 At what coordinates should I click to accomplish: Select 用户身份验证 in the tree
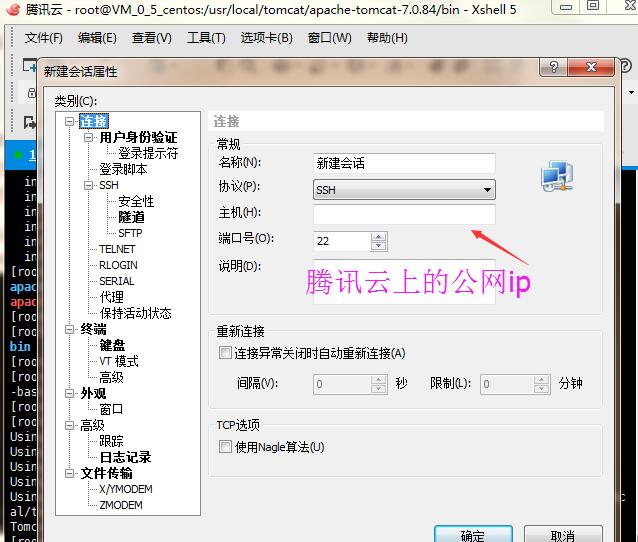pyautogui.click(x=138, y=138)
